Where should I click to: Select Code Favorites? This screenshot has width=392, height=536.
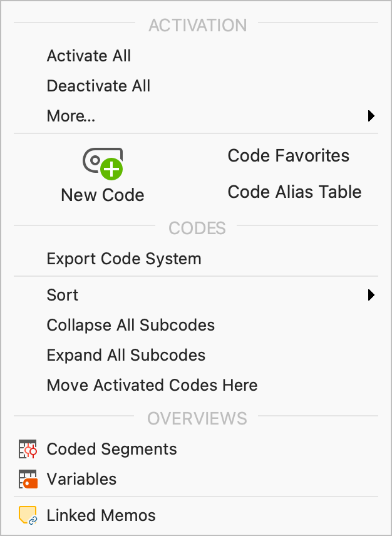click(288, 156)
